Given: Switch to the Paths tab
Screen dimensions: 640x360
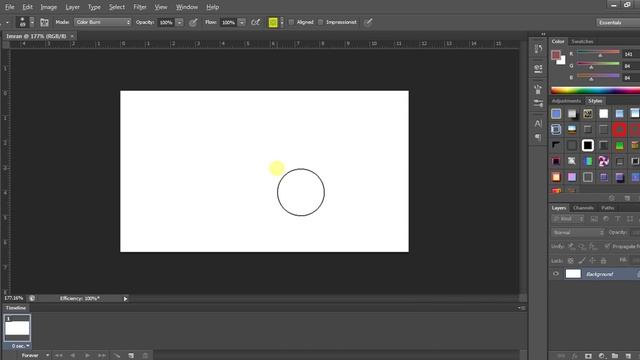Looking at the screenshot, I should click(607, 208).
